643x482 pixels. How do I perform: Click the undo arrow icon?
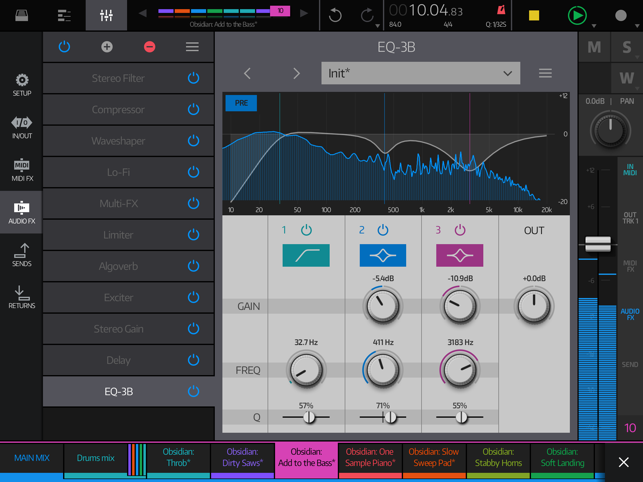point(336,15)
